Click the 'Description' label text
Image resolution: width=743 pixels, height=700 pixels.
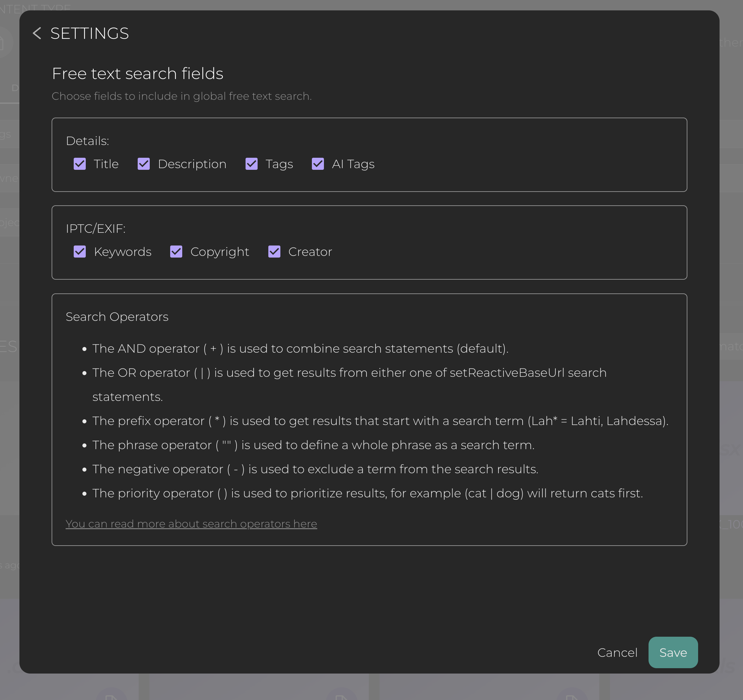[x=192, y=164]
